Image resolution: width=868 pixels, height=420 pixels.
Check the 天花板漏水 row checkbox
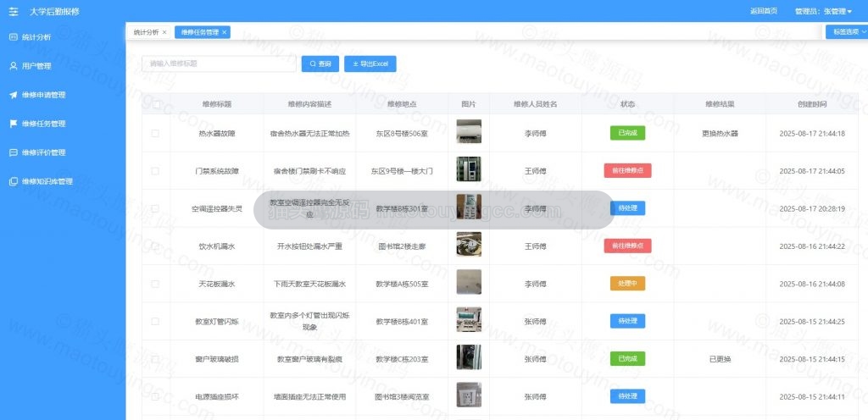click(x=156, y=284)
